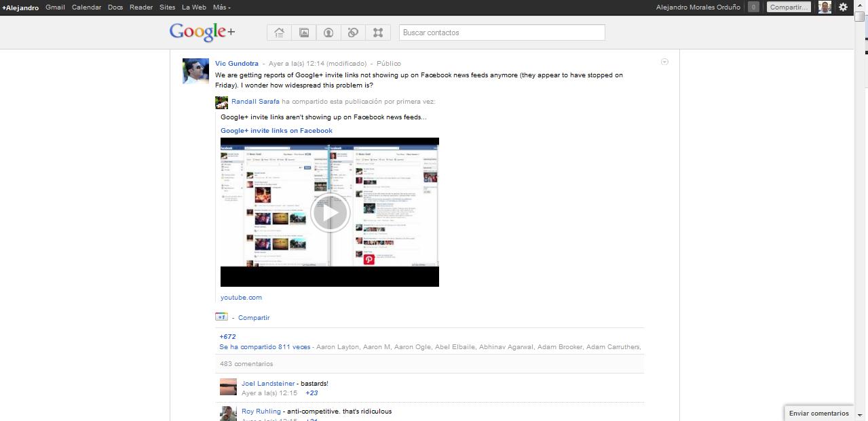Viewport: 868px width, 421px height.
Task: Open post options dropdown arrow
Action: [664, 62]
